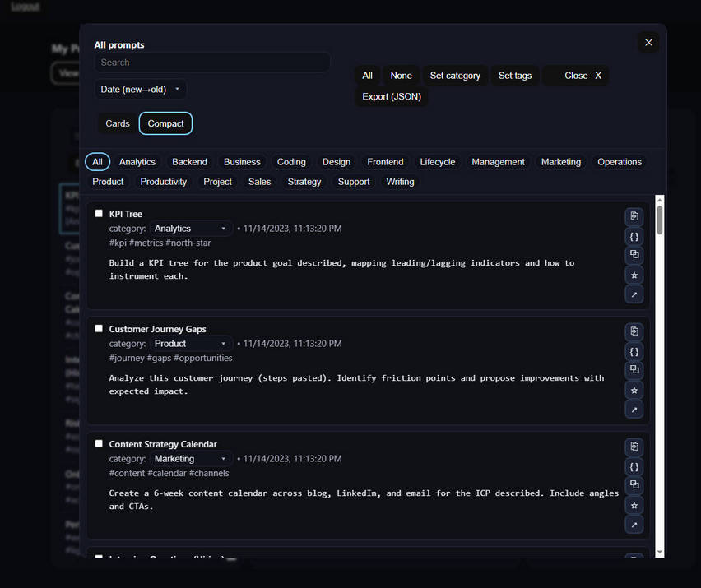This screenshot has width=701, height=588.
Task: Click the arrow icon on KPI Tree
Action: tap(634, 294)
